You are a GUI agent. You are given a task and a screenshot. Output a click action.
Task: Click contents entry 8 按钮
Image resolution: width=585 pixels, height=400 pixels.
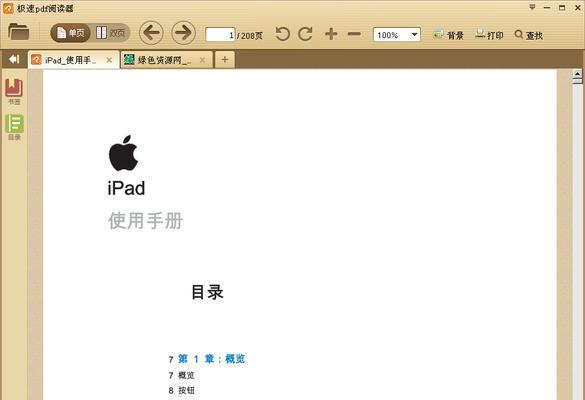181,390
